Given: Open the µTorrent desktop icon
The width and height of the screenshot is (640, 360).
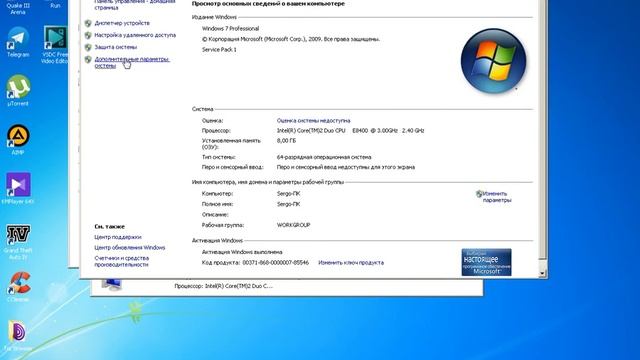Looking at the screenshot, I should (x=18, y=90).
